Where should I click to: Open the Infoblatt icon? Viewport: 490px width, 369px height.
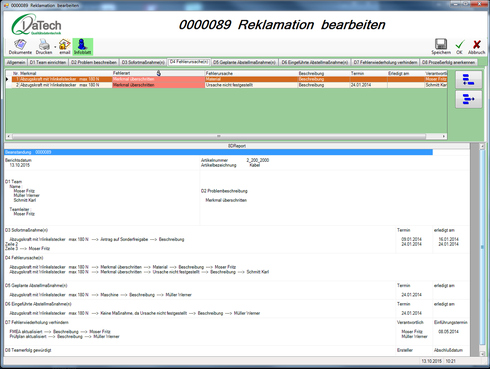pyautogui.click(x=82, y=47)
